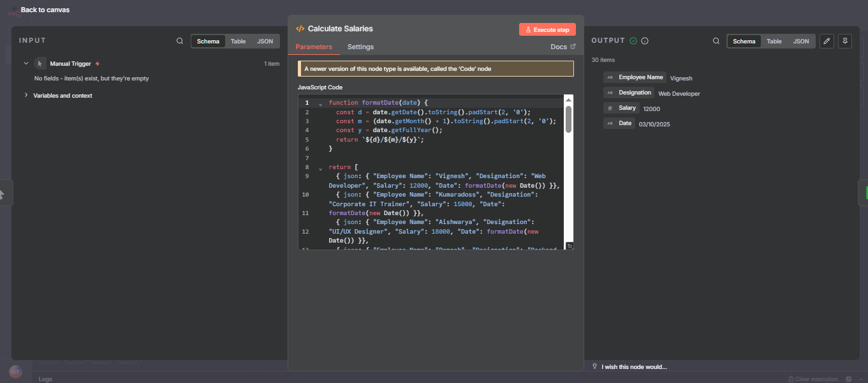Click the 'Back to canvas' link
Viewport: 868px width, 383px height.
click(x=44, y=10)
